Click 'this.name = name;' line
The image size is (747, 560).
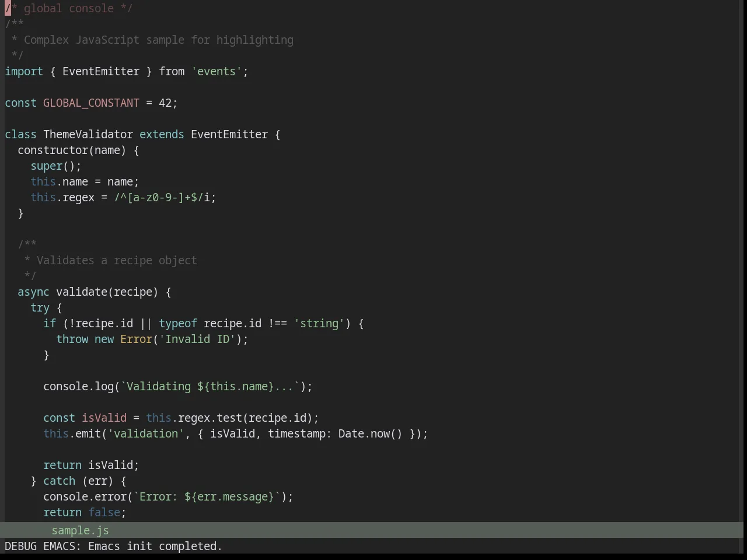tap(85, 181)
